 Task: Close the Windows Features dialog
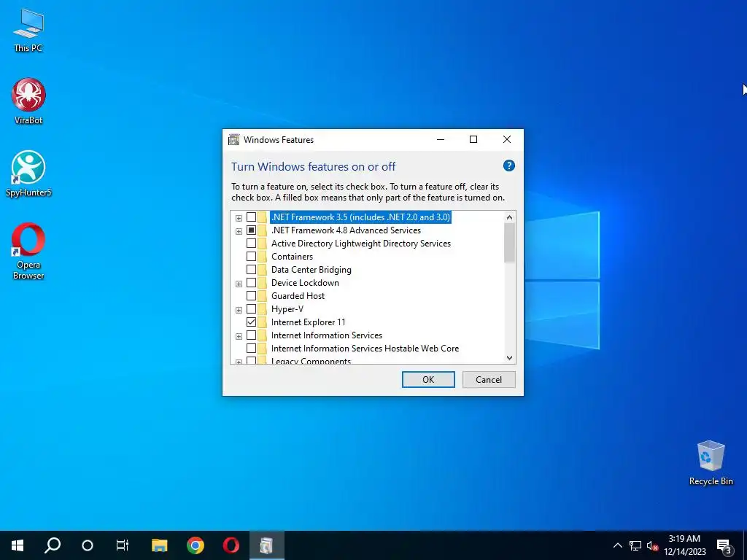coord(507,139)
